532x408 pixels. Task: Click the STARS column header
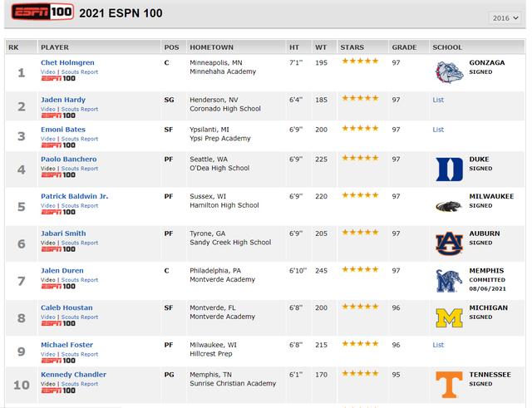point(352,47)
